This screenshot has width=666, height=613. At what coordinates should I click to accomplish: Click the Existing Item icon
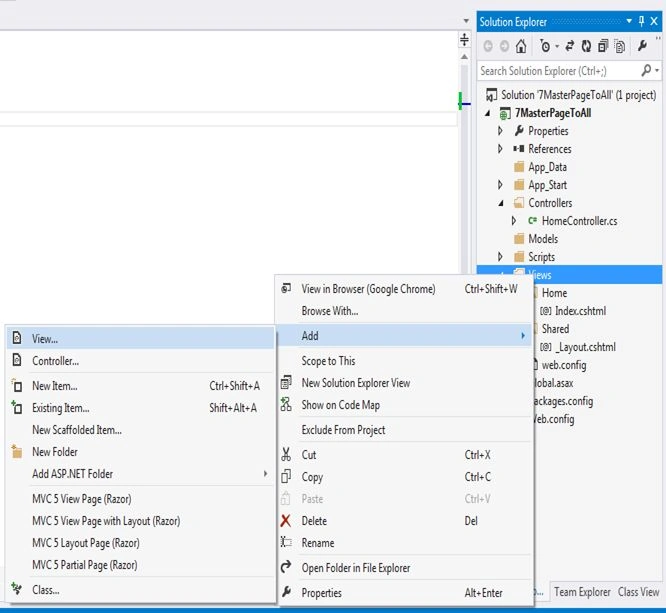(x=17, y=407)
